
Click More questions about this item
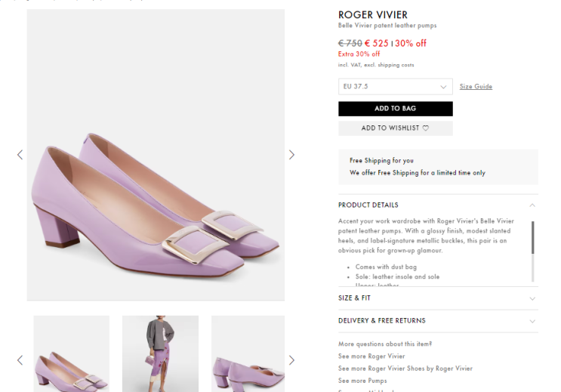click(384, 344)
